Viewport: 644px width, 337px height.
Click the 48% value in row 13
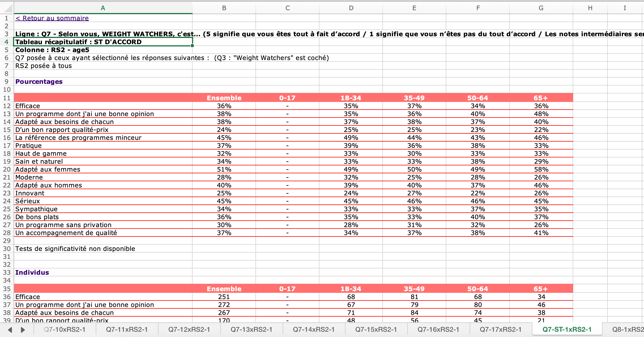[541, 114]
